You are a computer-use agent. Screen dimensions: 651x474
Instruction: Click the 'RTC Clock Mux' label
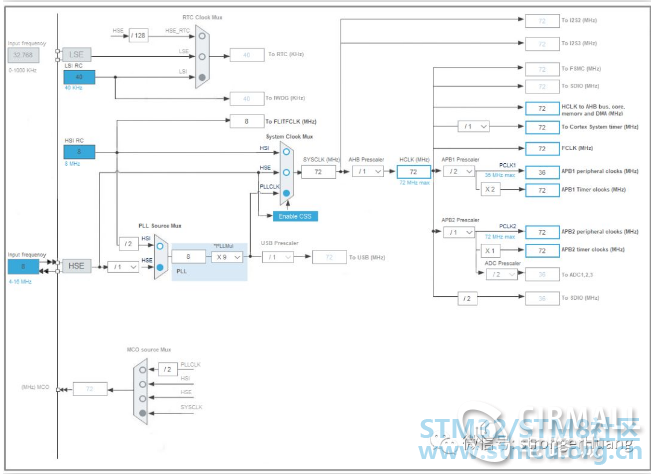coord(202,17)
